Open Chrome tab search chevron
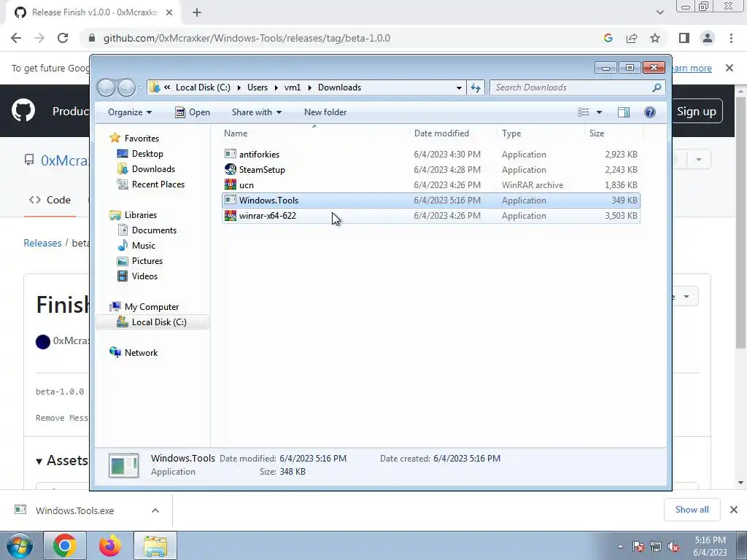The image size is (747, 560). click(659, 12)
